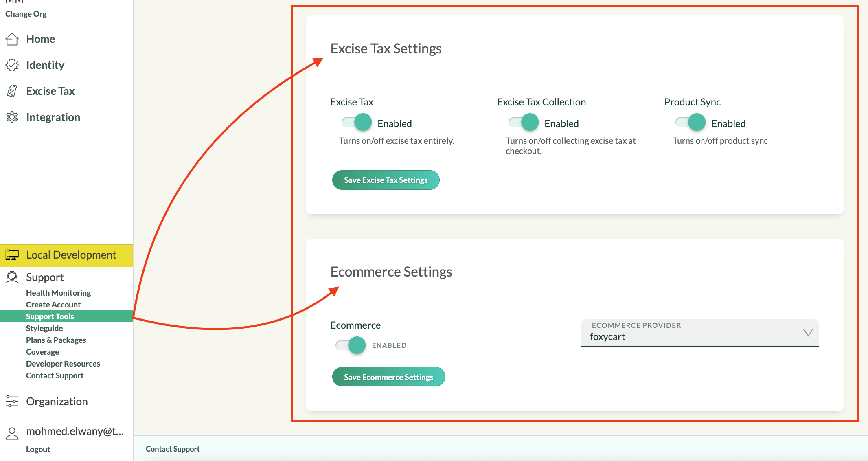Click the Integration gear icon
The image size is (868, 461).
[x=12, y=117]
